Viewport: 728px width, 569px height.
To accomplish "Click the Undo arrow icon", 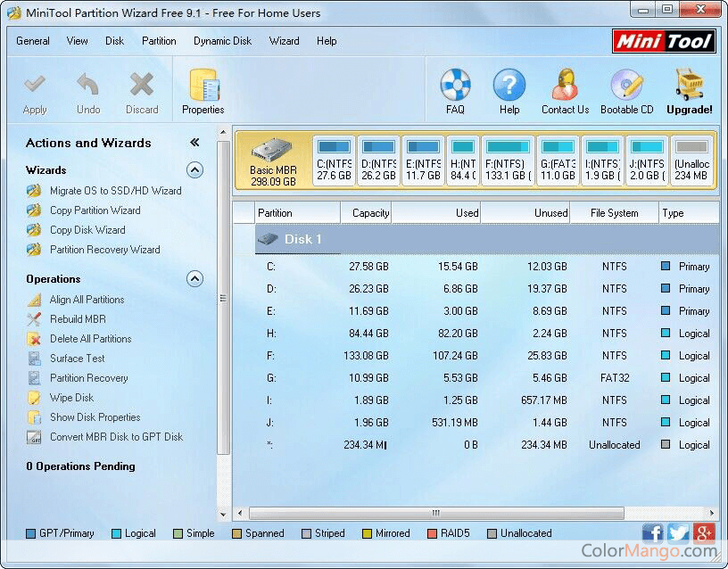I will coord(88,87).
